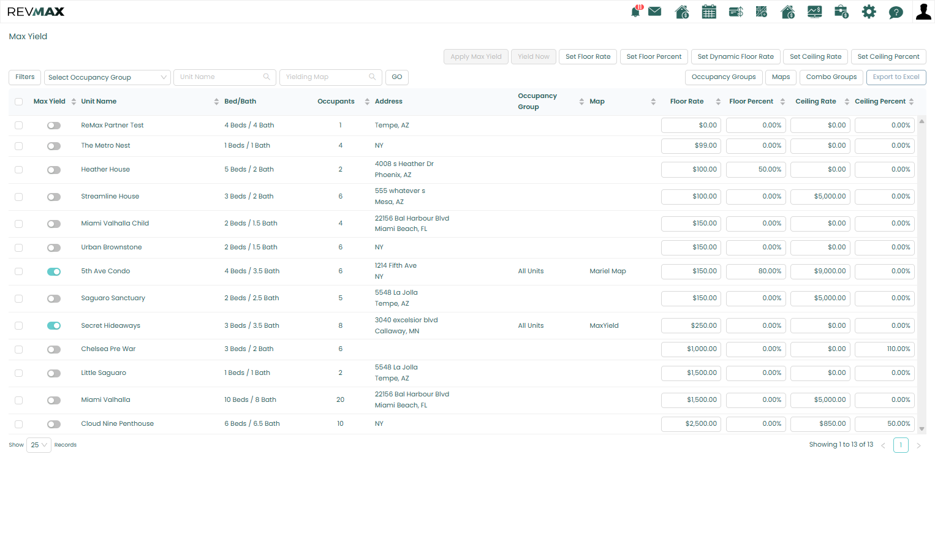Screen dimensions: 935x560
Task: Click table scrollbar down arrow
Action: (922, 429)
